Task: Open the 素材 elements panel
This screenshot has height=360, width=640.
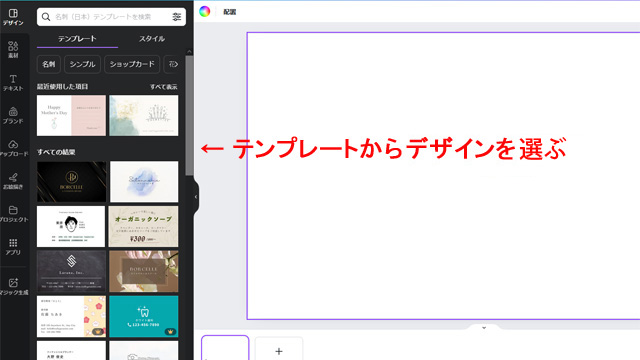Action: 13,50
